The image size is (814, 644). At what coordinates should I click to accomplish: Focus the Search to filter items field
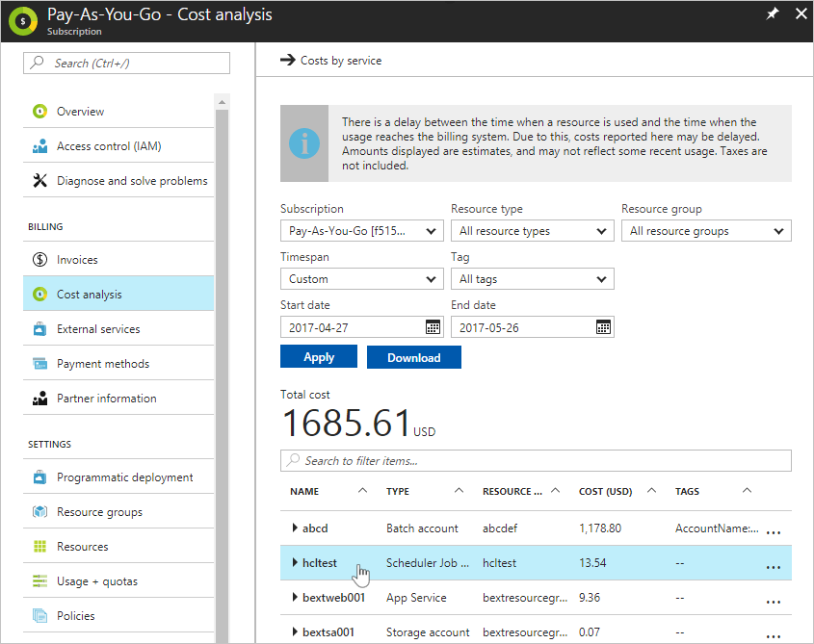(536, 460)
